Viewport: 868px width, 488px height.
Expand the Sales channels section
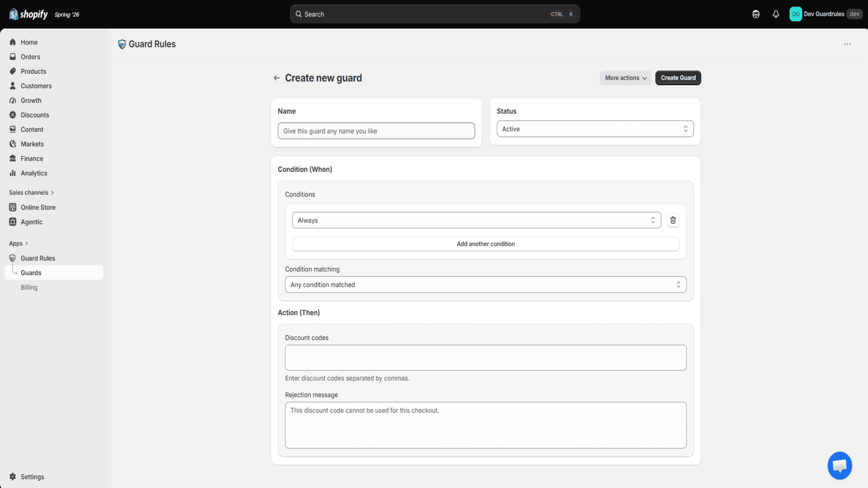tap(31, 192)
